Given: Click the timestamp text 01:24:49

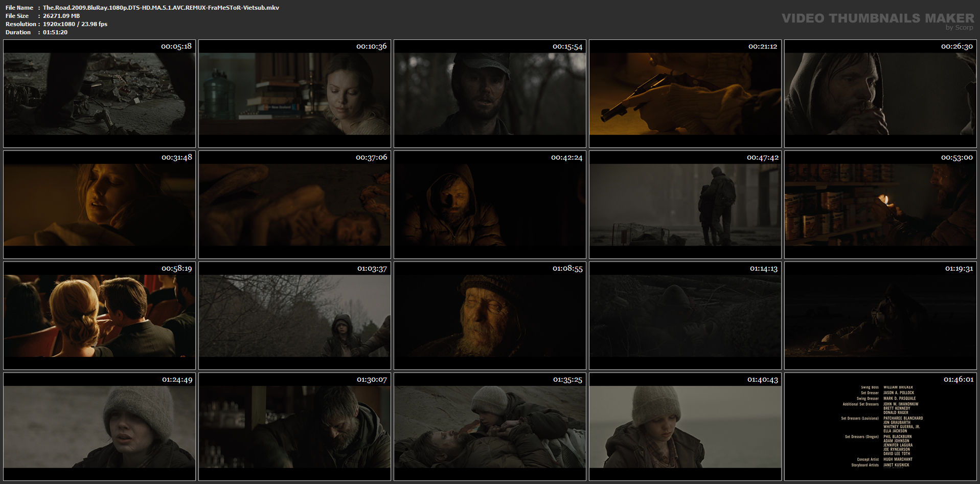Looking at the screenshot, I should (177, 379).
